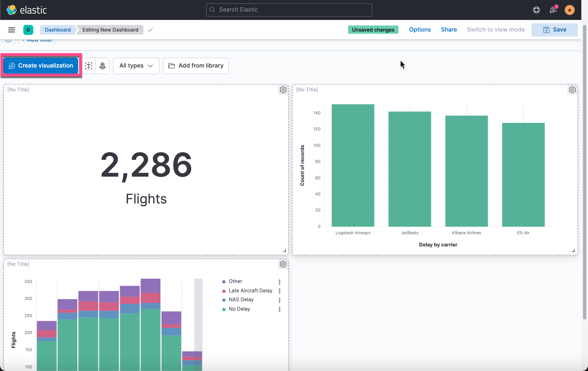Toggle Other series legend color dot

224,282
